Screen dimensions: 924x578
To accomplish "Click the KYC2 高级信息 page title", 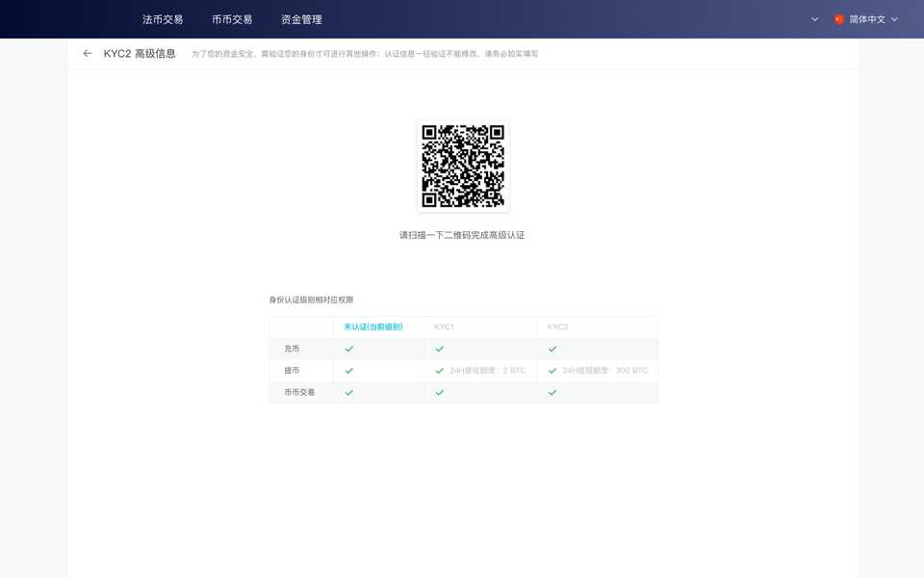I will [140, 54].
